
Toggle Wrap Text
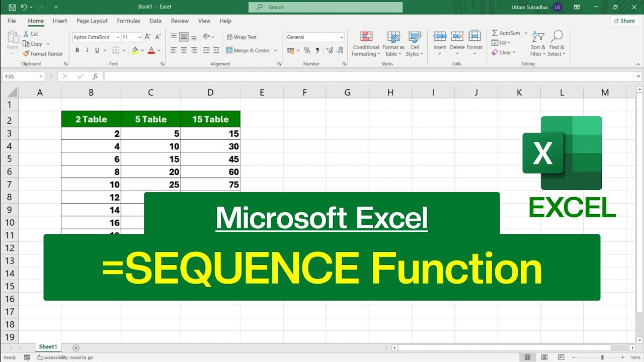pos(242,37)
